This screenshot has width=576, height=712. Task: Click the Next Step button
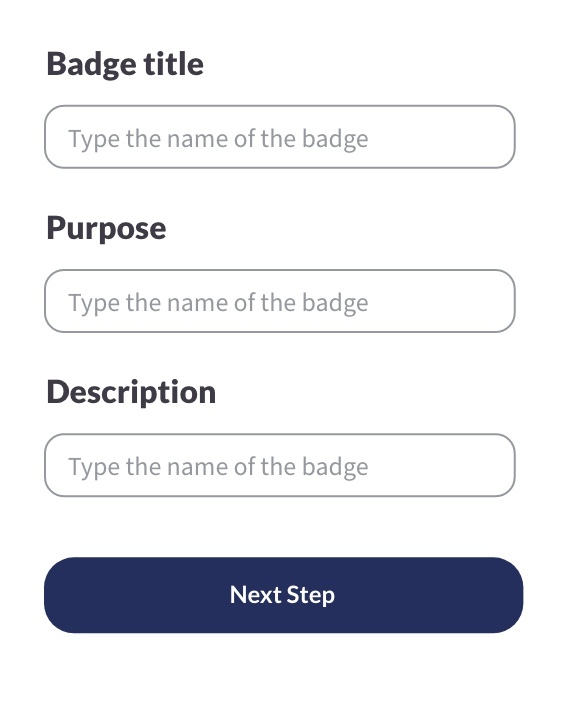(x=283, y=595)
